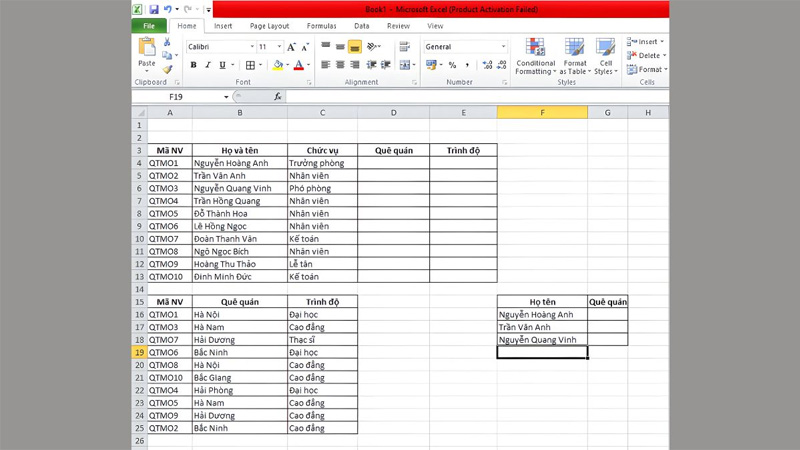The image size is (800, 450).
Task: Select cell containing 'Trưởng phòng'
Action: [322, 163]
